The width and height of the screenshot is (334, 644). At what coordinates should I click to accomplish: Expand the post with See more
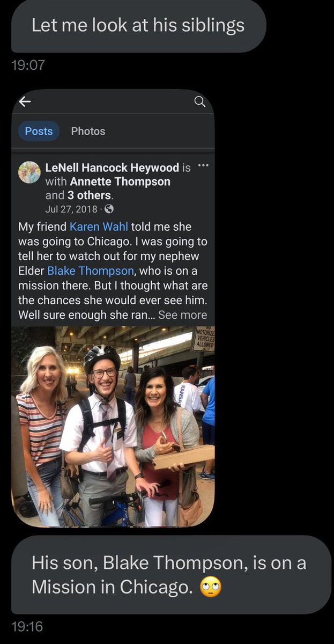point(182,315)
